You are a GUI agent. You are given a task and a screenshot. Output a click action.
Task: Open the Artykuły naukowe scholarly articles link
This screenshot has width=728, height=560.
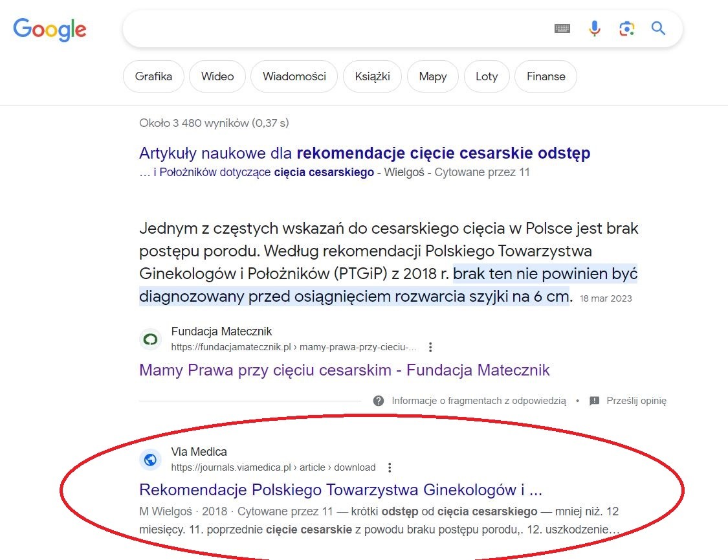point(364,153)
